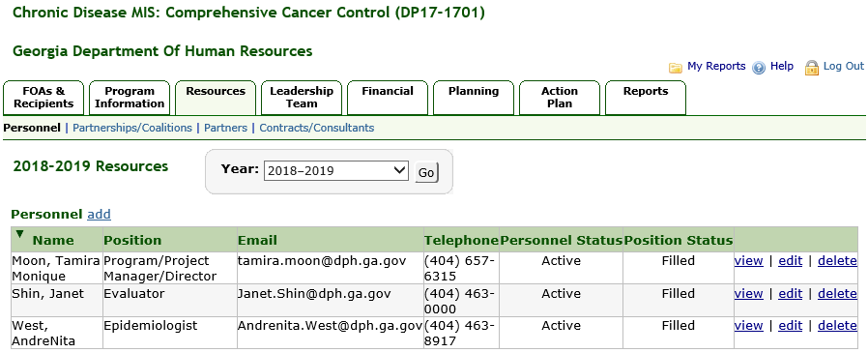Click the sort arrow beside Name header
868x353 pixels.
20,234
